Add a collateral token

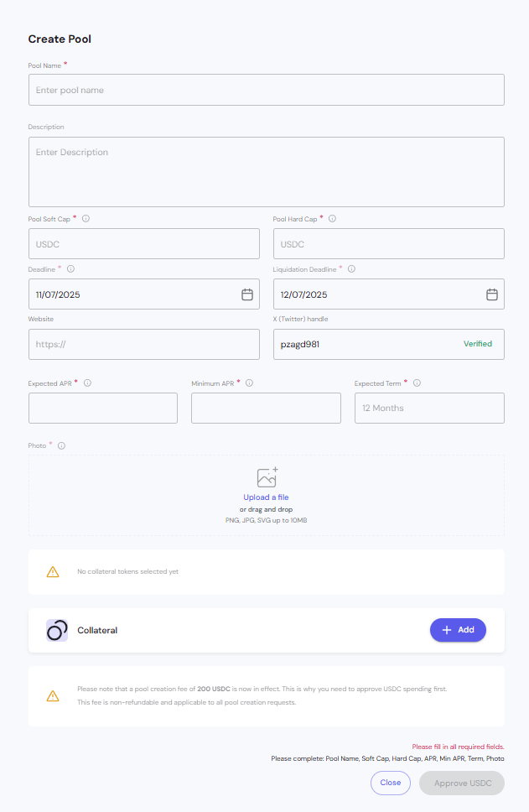tap(458, 630)
